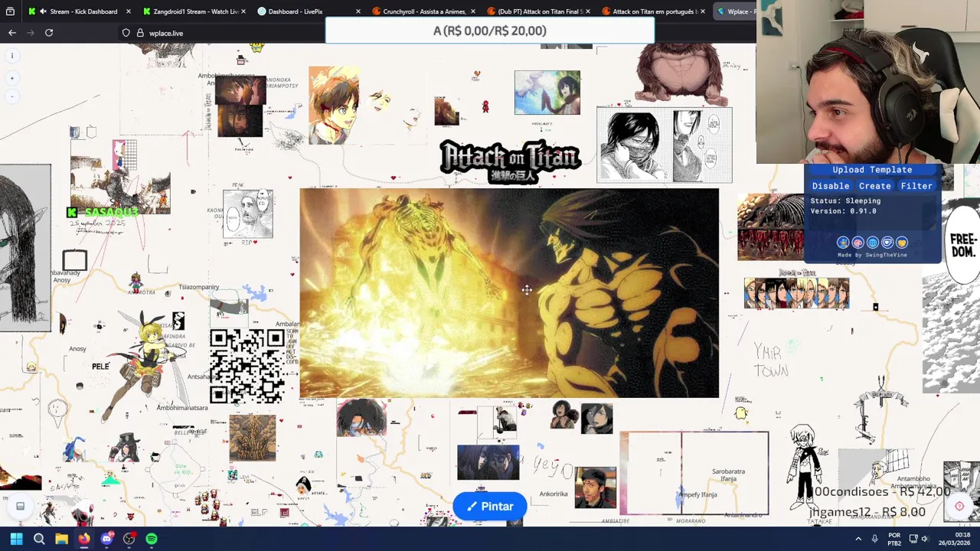The image size is (980, 551).
Task: Open the browser tab overview icon
Action: coord(11,11)
